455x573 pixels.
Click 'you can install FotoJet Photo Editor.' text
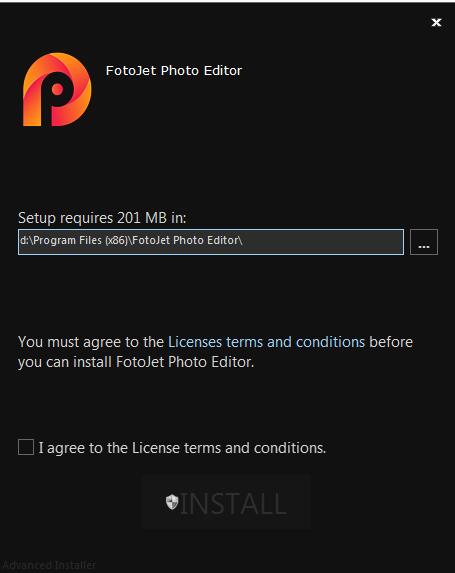point(136,362)
